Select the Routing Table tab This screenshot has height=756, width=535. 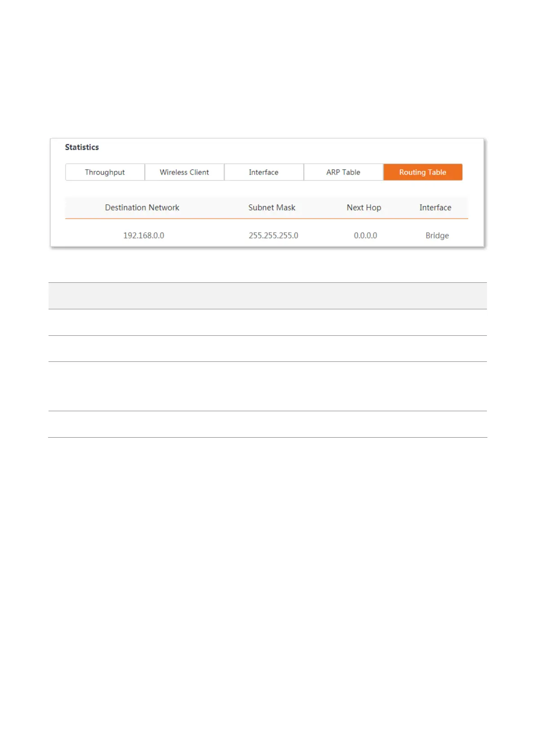[x=423, y=172]
